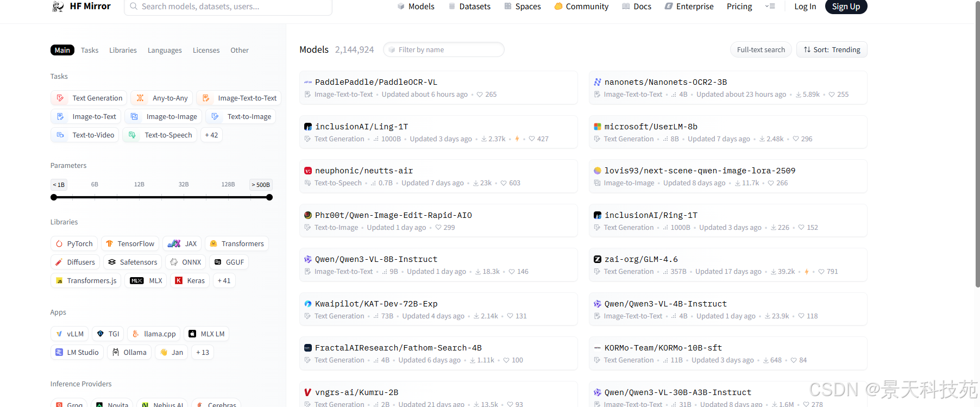Viewport: 980px width, 407px height.
Task: Toggle the Transformers.js library filter
Action: pos(86,281)
